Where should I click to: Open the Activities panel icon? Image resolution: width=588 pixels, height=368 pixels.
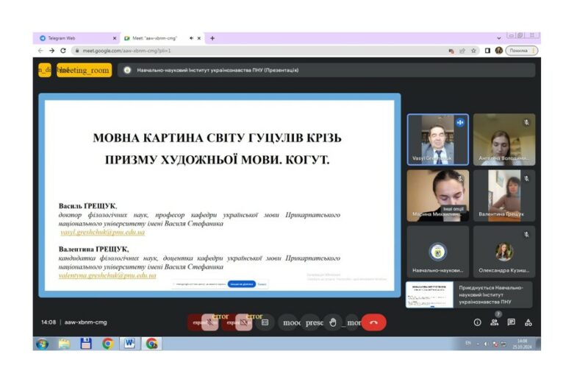pos(528,322)
